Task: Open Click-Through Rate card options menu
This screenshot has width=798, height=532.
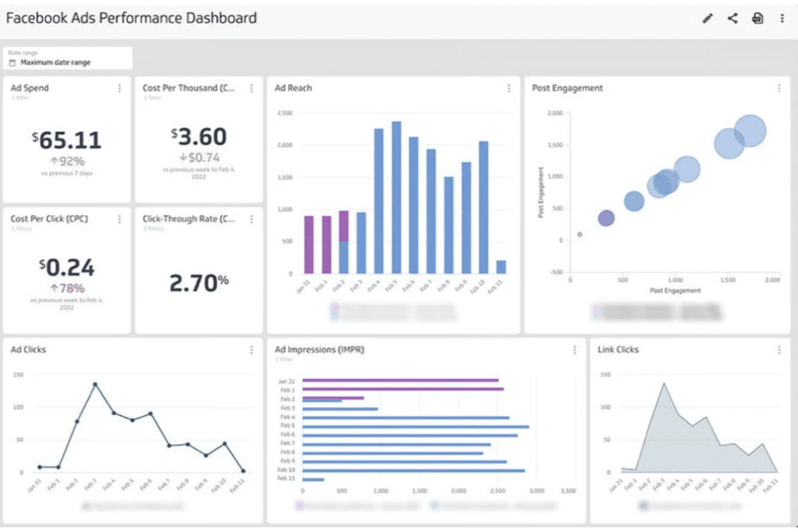Action: [251, 219]
